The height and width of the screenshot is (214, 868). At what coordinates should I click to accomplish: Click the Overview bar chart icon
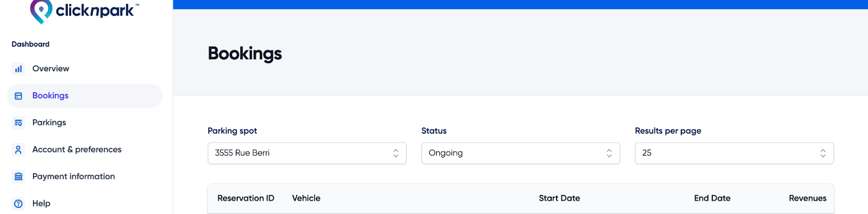(18, 69)
